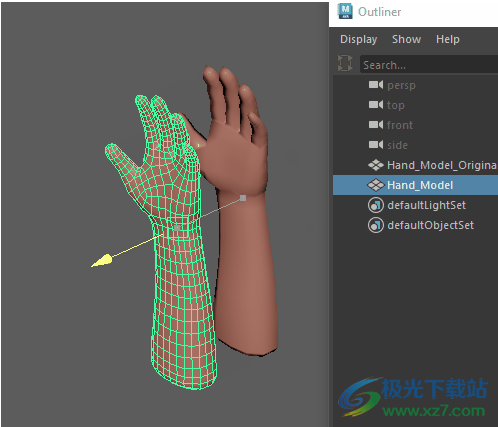Select the side row text
This screenshot has width=498, height=427.
(397, 145)
